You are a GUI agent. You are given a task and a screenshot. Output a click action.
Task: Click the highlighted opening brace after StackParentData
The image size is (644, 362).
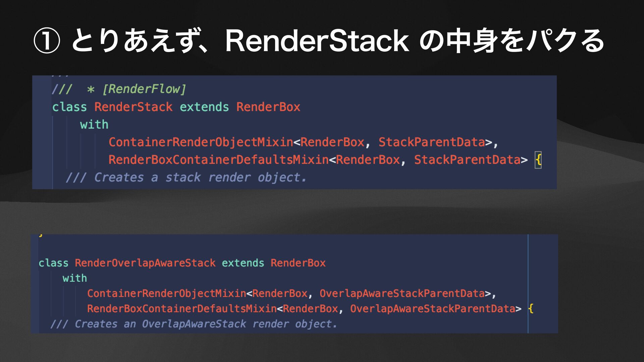tap(538, 160)
